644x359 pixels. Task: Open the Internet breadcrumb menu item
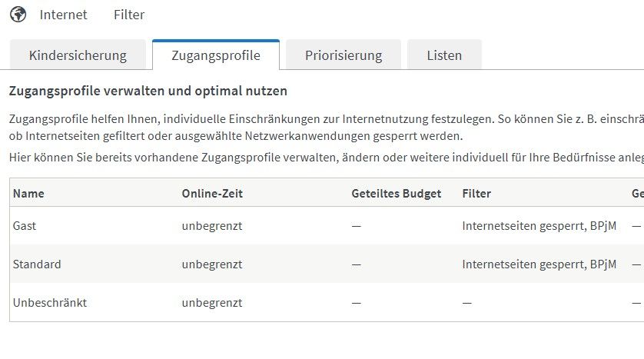(x=63, y=15)
